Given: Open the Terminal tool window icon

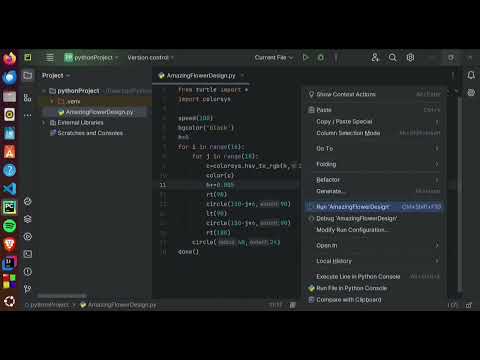Looking at the screenshot, I should pyautogui.click(x=28, y=254).
